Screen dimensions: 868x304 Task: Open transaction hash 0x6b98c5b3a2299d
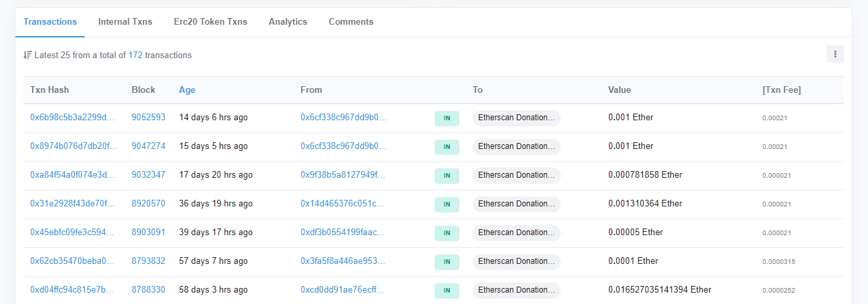73,118
